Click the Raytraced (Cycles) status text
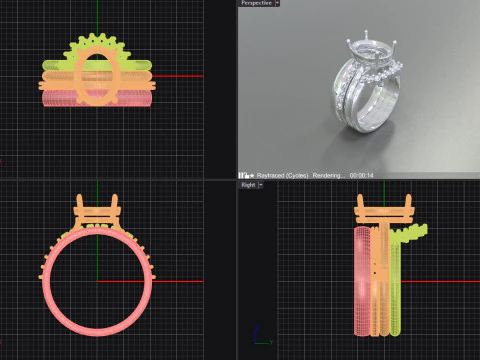The height and width of the screenshot is (360, 480). pyautogui.click(x=282, y=175)
